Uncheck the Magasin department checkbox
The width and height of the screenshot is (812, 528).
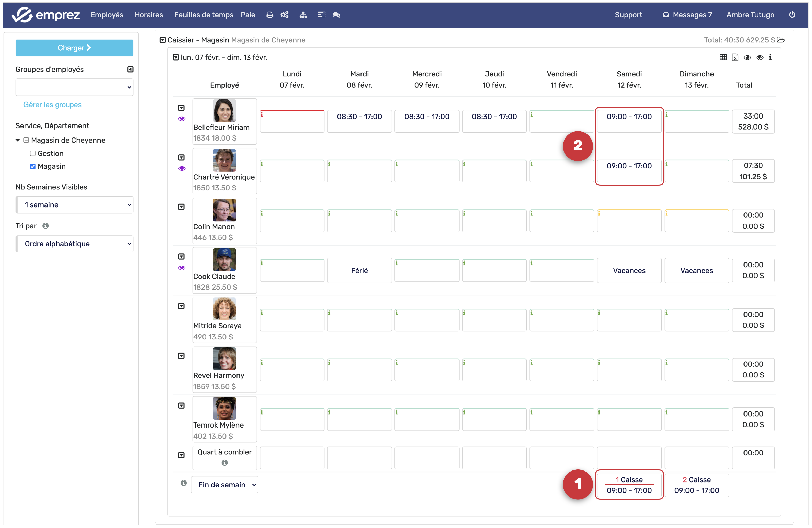(33, 166)
